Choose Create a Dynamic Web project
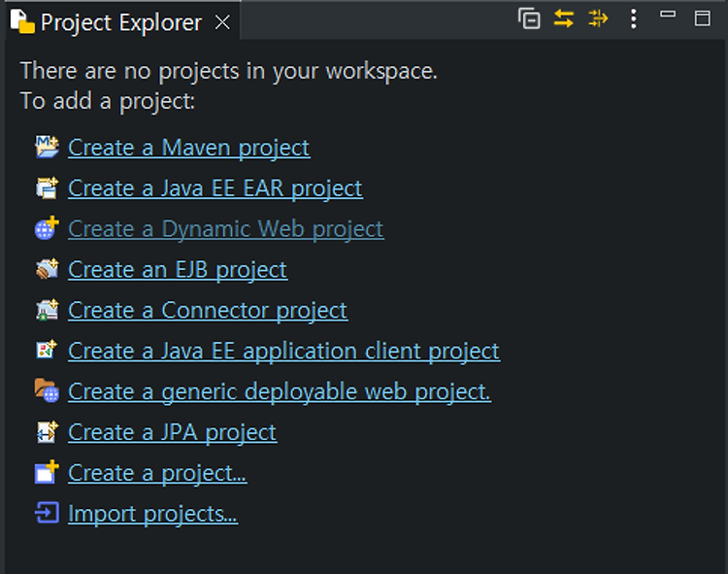 [225, 229]
